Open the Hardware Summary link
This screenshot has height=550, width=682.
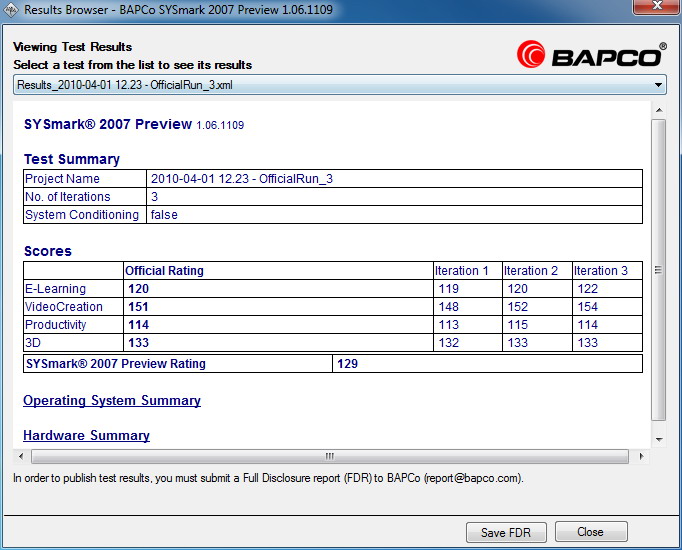click(x=86, y=435)
